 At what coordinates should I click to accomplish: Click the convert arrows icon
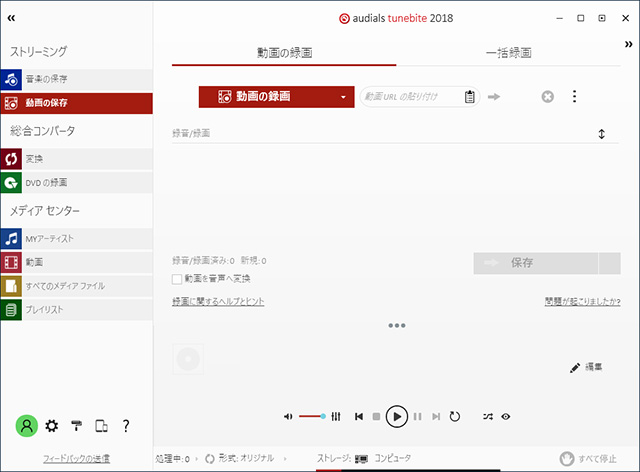[x=11, y=159]
